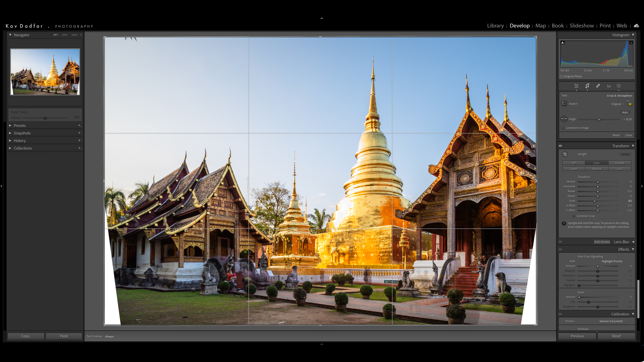Switch to the Library module
The width and height of the screenshot is (644, 362).
(x=495, y=26)
